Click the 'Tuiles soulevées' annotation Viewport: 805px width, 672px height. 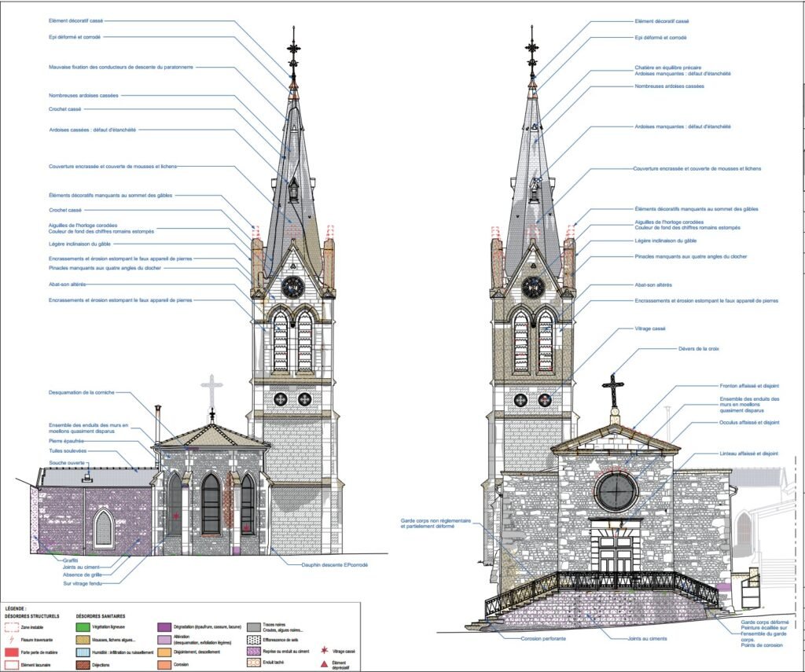point(68,450)
